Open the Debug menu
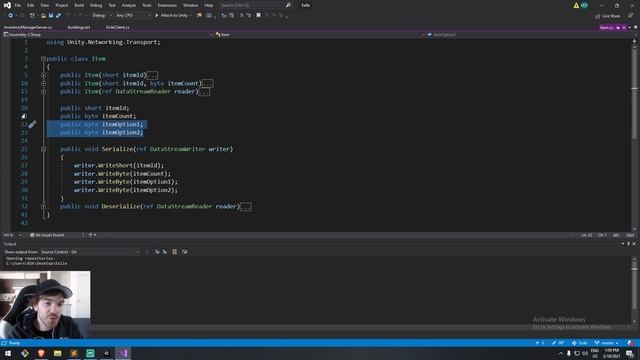 coord(96,5)
